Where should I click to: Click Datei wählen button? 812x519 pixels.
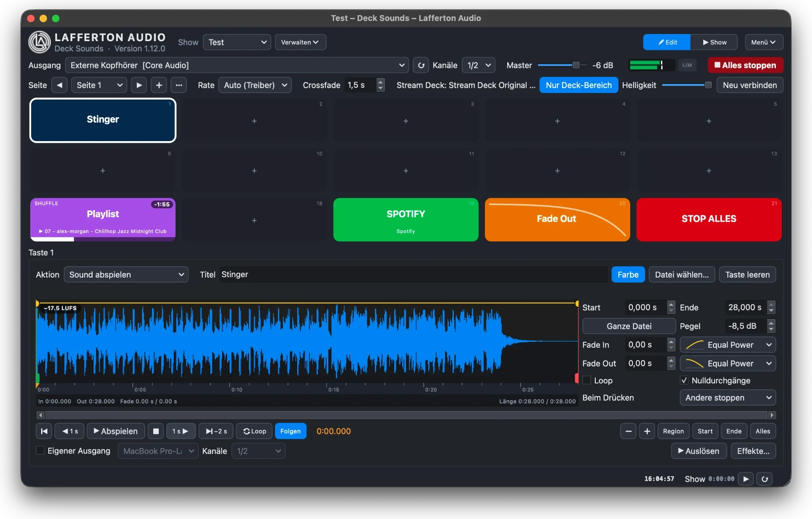(x=682, y=275)
